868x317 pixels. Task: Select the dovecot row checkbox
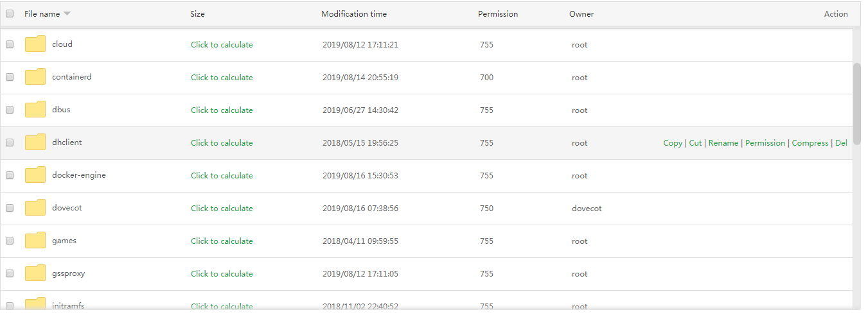pyautogui.click(x=10, y=208)
